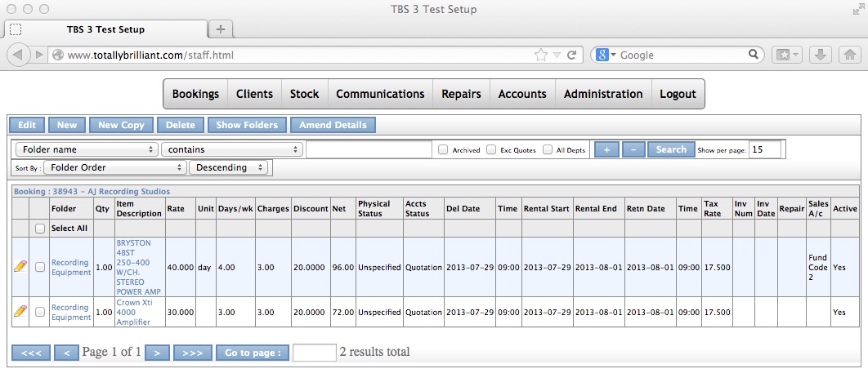The height and width of the screenshot is (391, 868).
Task: Open the bookmarks menu icon in toolbar
Action: pos(786,55)
